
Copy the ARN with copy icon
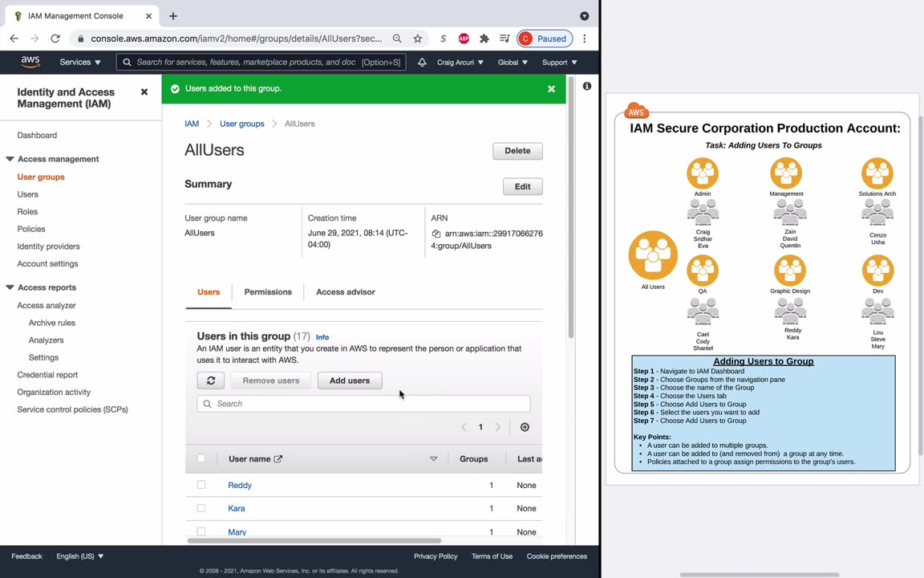coord(436,234)
